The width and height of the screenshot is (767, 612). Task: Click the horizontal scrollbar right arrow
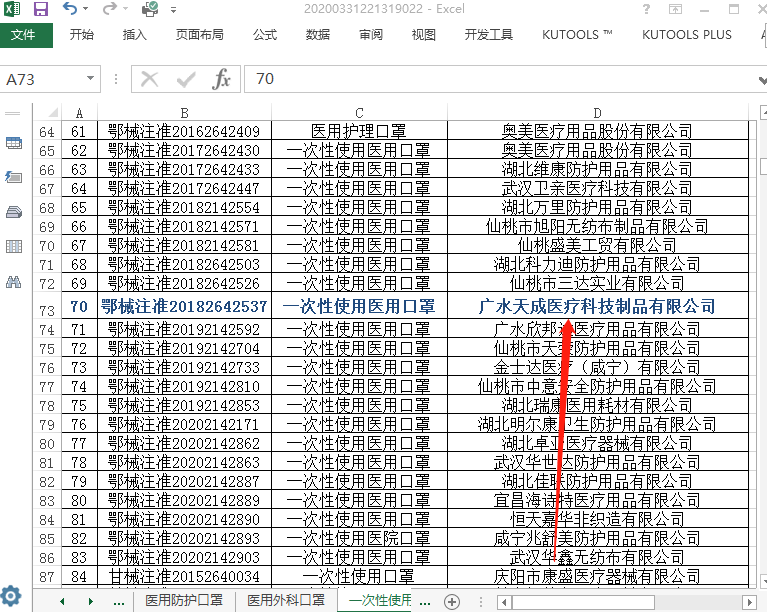[x=749, y=602]
